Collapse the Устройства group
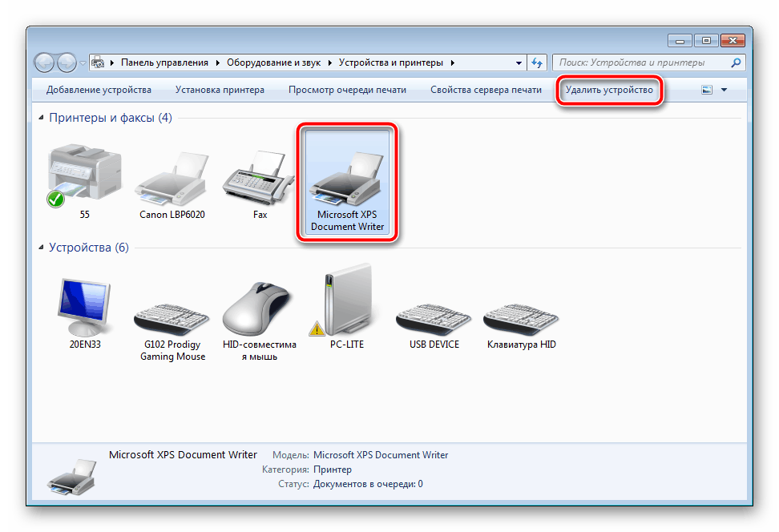This screenshot has height=532, width=779. [41, 248]
